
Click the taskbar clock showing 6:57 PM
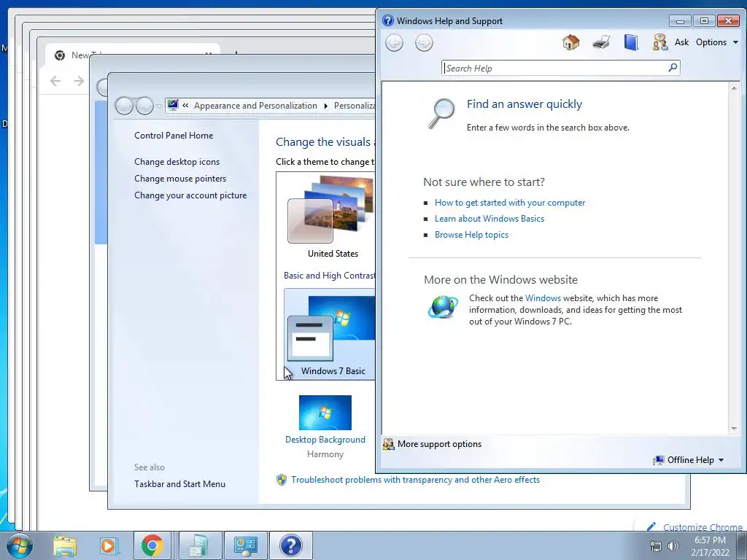[x=710, y=546]
